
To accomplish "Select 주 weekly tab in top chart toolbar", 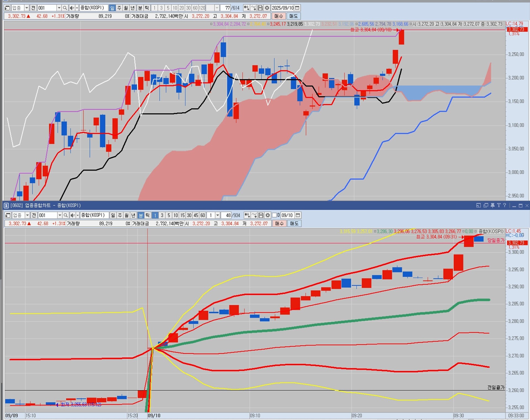I will [119, 8].
